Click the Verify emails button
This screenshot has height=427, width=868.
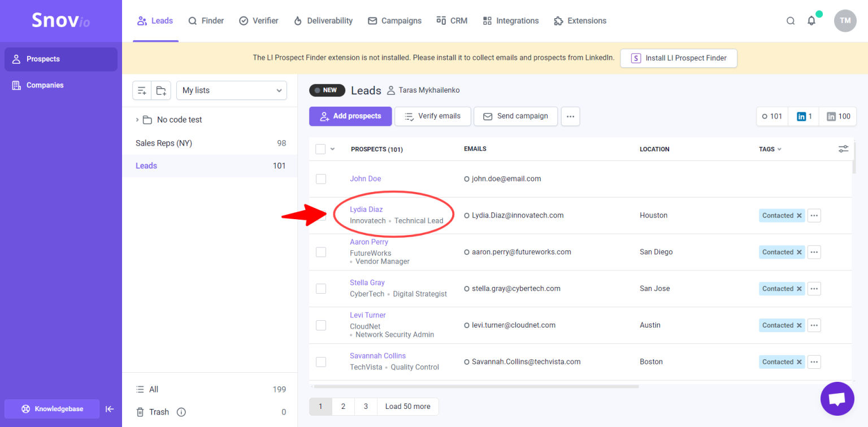coord(432,116)
